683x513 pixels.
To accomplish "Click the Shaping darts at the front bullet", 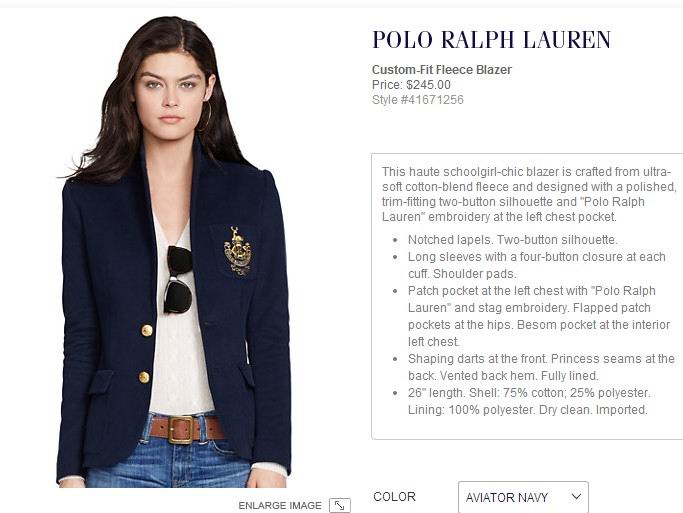I will click(x=541, y=367).
